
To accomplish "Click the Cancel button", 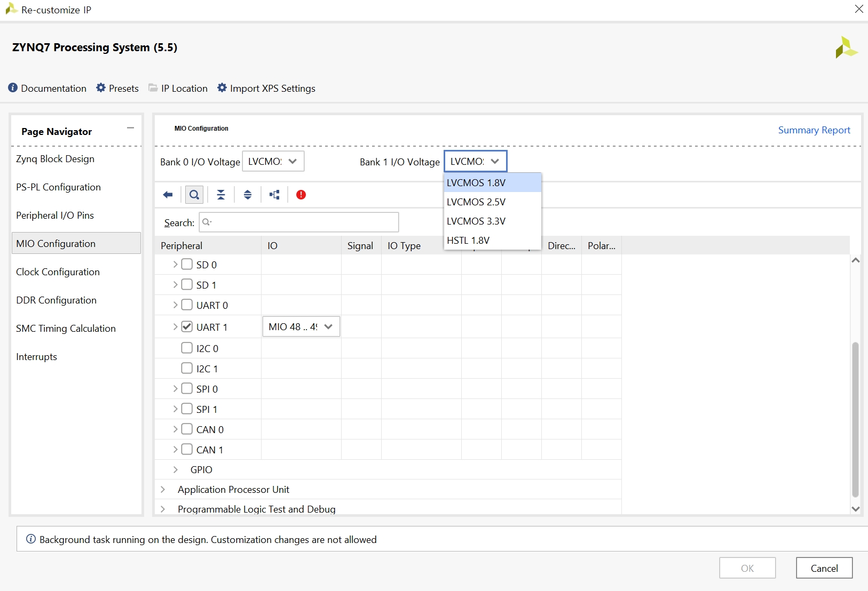I will click(x=824, y=568).
